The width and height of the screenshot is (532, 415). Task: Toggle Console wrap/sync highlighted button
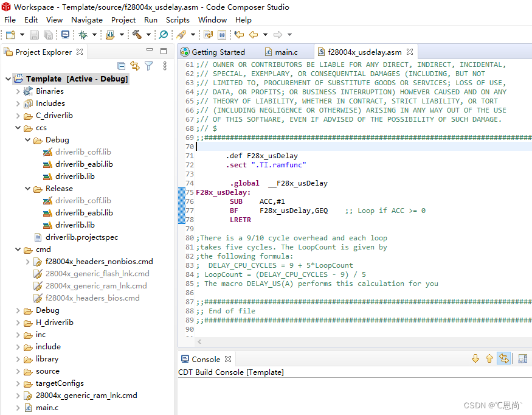(x=504, y=358)
